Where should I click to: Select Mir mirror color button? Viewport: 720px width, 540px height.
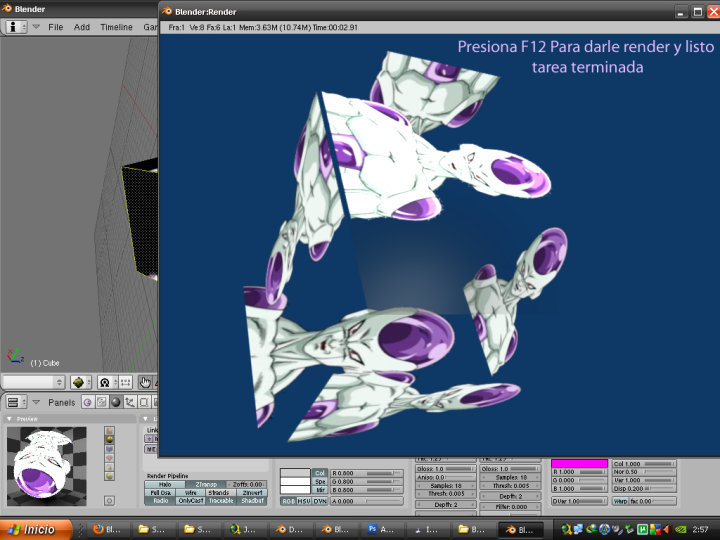(320, 490)
